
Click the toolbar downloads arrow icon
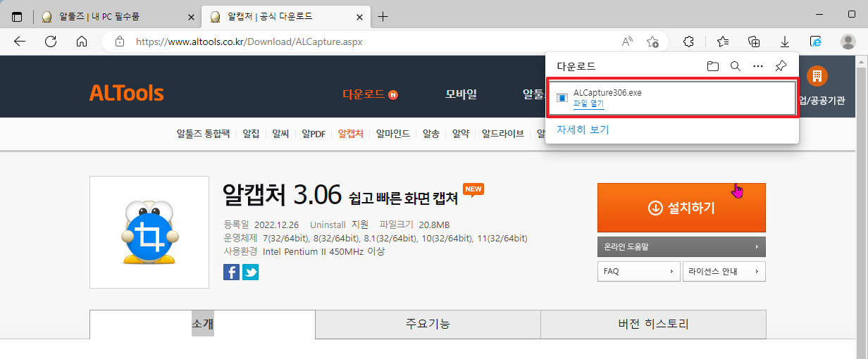pos(785,42)
